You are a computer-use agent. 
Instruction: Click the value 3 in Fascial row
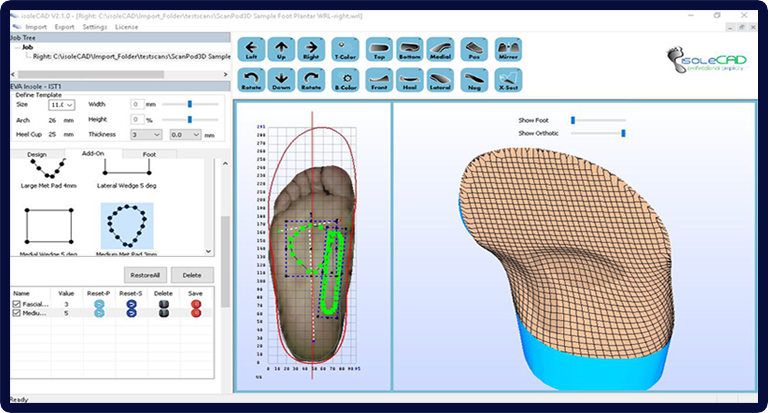point(66,304)
